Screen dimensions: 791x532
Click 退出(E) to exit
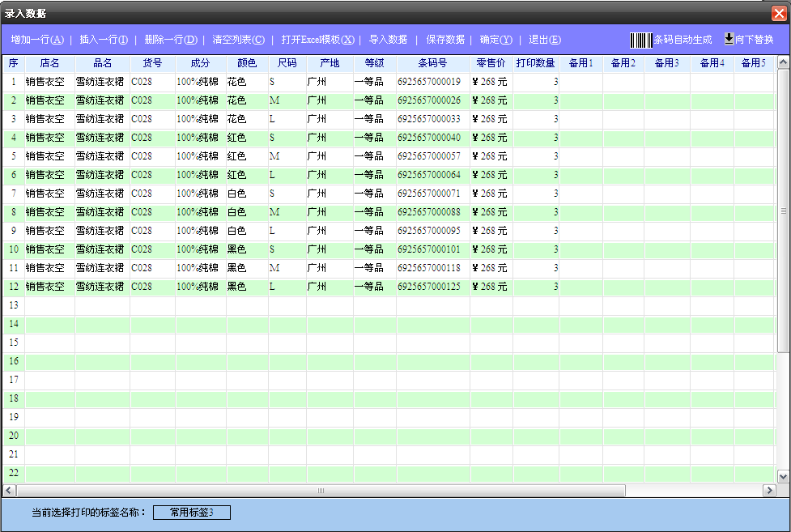(544, 40)
